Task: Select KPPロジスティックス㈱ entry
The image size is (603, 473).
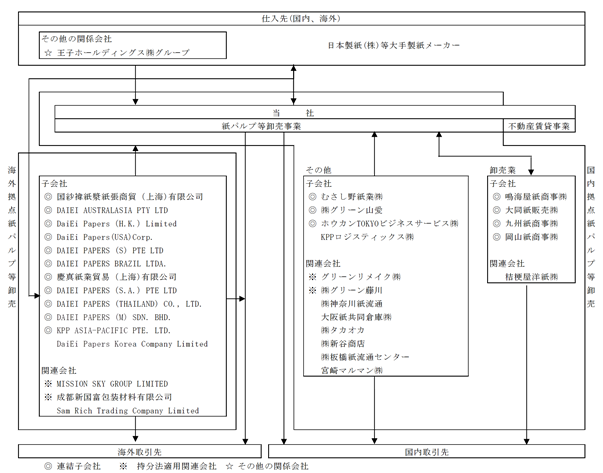Action: click(367, 237)
